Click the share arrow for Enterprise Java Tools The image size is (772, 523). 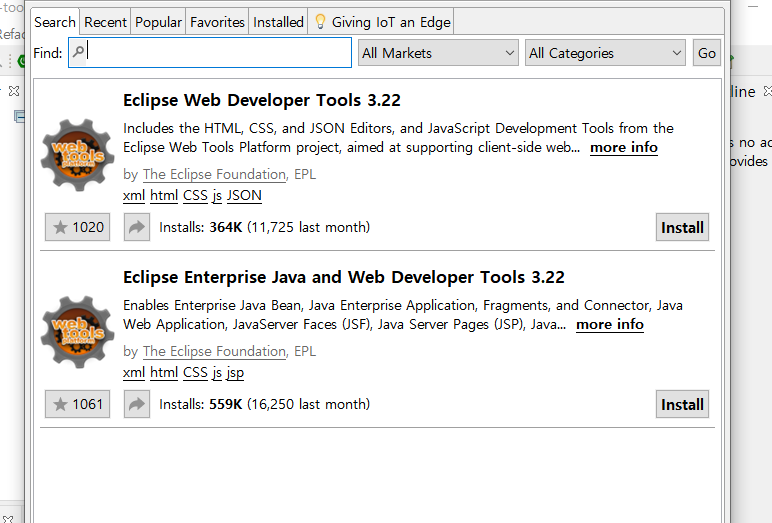[137, 404]
